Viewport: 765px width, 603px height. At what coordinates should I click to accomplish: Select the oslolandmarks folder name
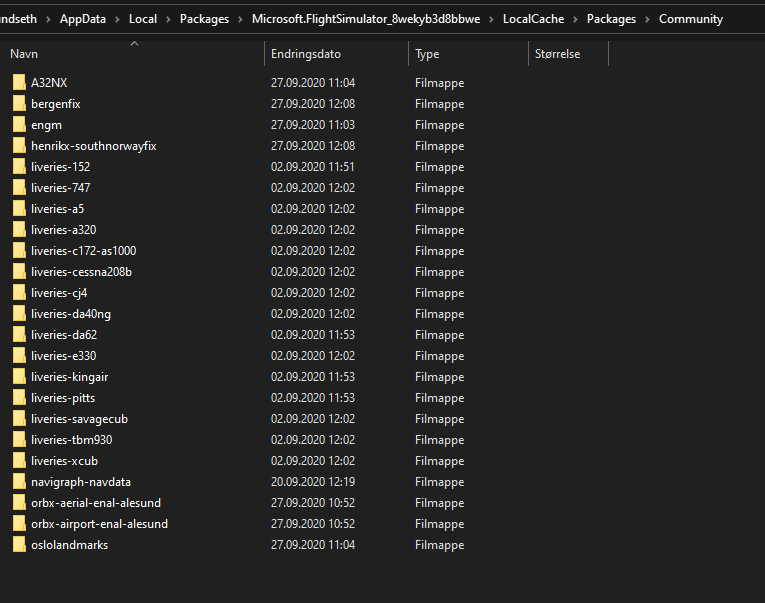69,544
